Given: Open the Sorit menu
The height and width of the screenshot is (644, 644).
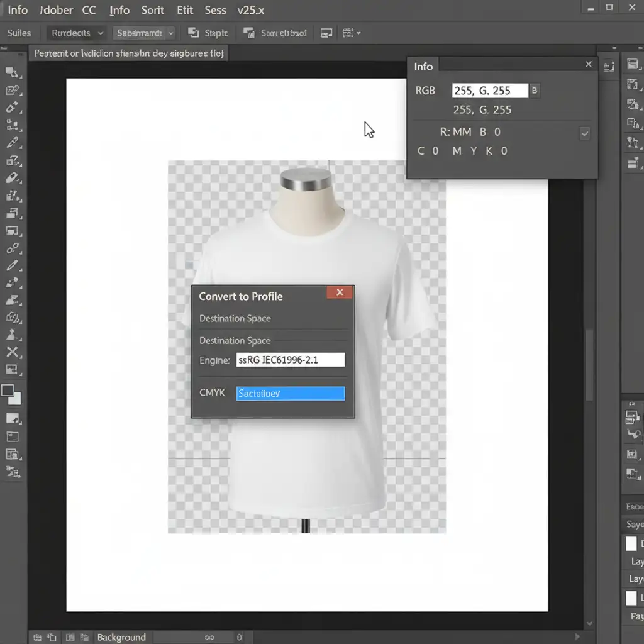Looking at the screenshot, I should coord(153,10).
